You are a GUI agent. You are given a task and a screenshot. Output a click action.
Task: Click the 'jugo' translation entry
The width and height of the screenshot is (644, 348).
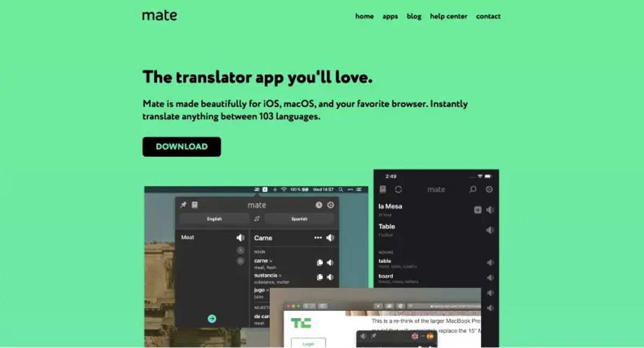coord(260,290)
